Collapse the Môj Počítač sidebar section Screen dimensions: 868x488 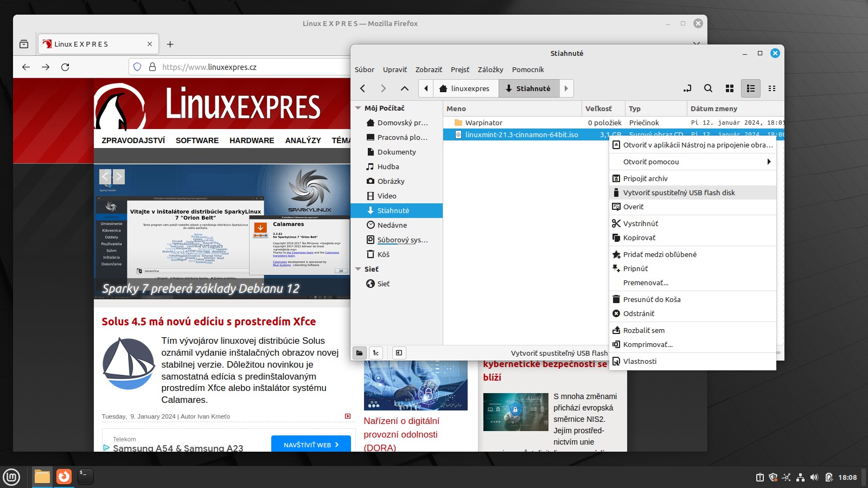[358, 108]
